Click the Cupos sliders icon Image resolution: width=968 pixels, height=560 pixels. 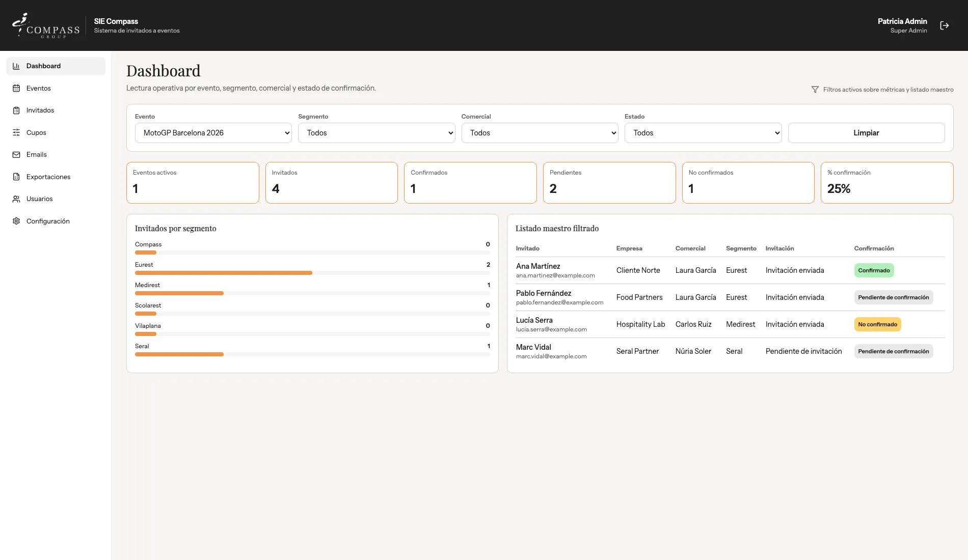pyautogui.click(x=16, y=132)
